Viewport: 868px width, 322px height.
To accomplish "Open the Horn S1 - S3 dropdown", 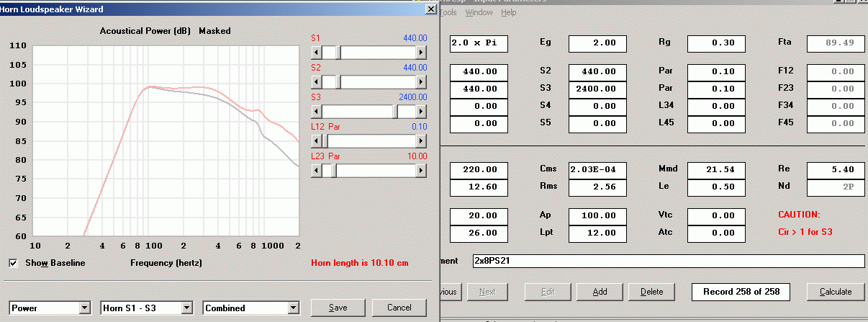I will coord(186,308).
